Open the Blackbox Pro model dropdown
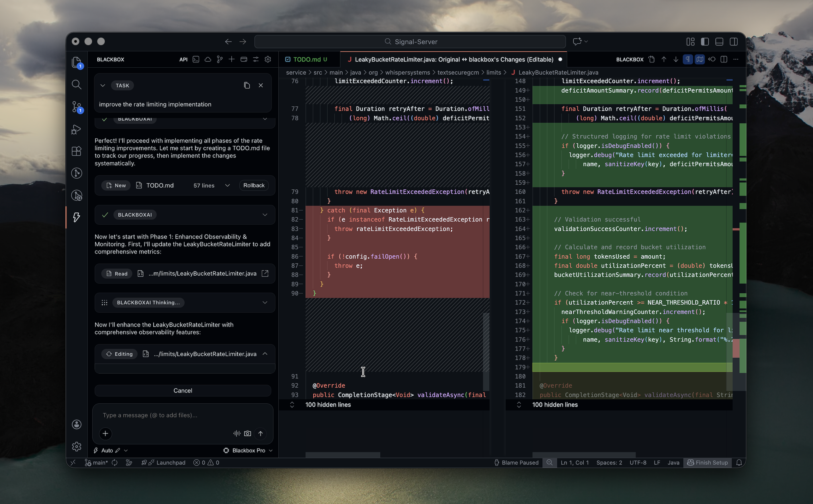The width and height of the screenshot is (813, 504). [x=248, y=450]
